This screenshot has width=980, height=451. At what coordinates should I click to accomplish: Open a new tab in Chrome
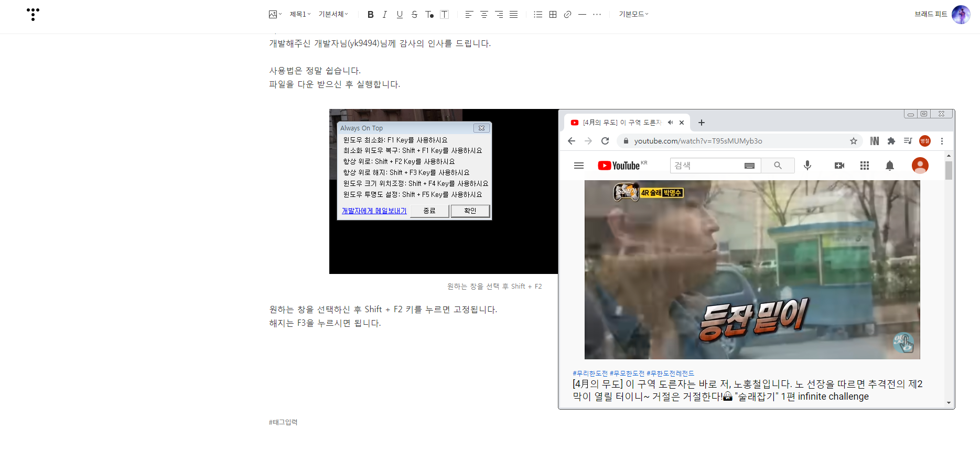click(x=702, y=123)
